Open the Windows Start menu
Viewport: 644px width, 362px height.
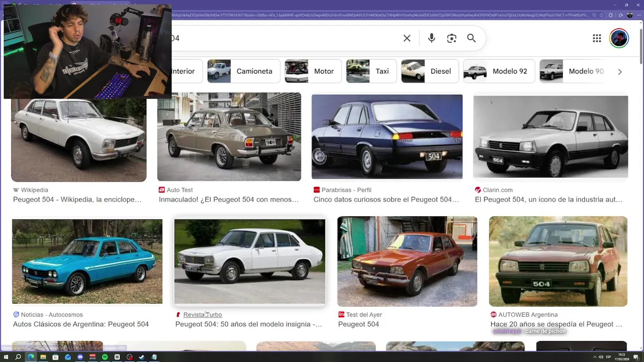(x=6, y=357)
